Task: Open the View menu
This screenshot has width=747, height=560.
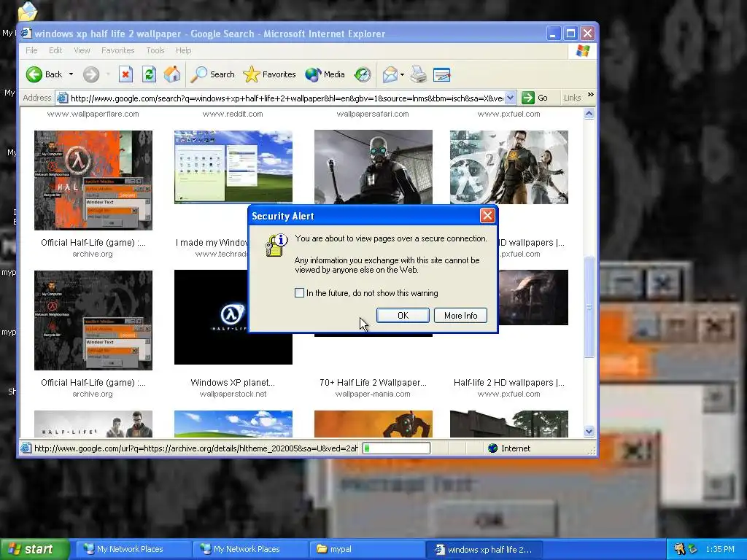Action: coord(82,50)
